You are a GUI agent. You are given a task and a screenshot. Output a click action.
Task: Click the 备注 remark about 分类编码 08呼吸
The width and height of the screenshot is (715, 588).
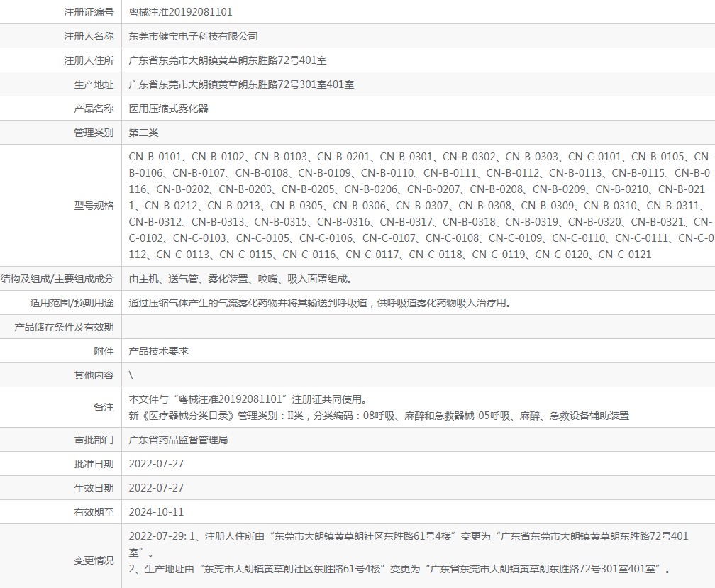379,416
